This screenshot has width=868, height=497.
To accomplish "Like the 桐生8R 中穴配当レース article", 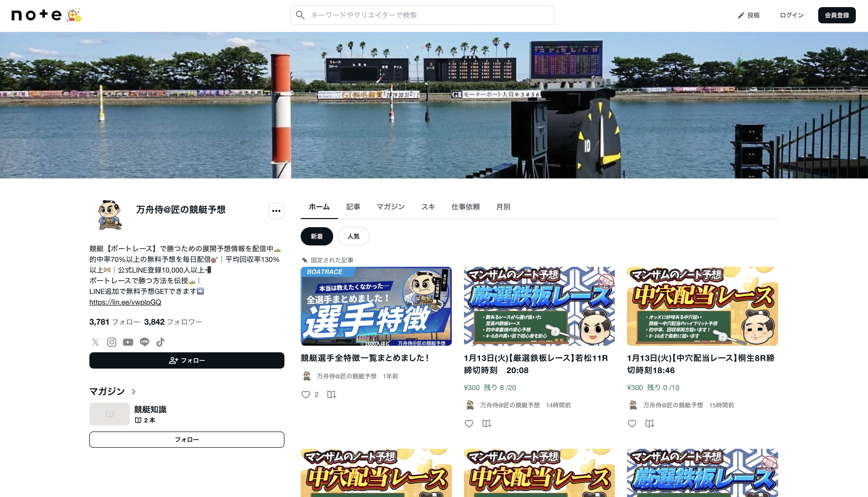I will pyautogui.click(x=632, y=424).
